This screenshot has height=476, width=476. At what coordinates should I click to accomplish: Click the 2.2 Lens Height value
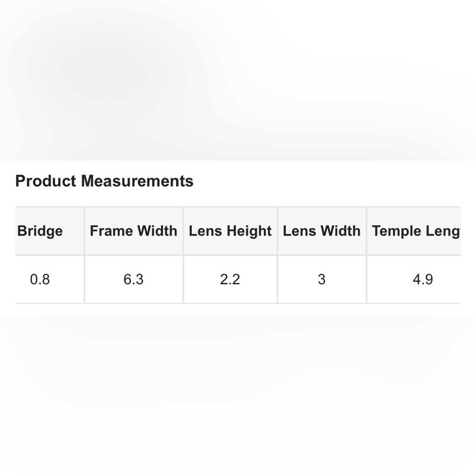[x=230, y=279]
